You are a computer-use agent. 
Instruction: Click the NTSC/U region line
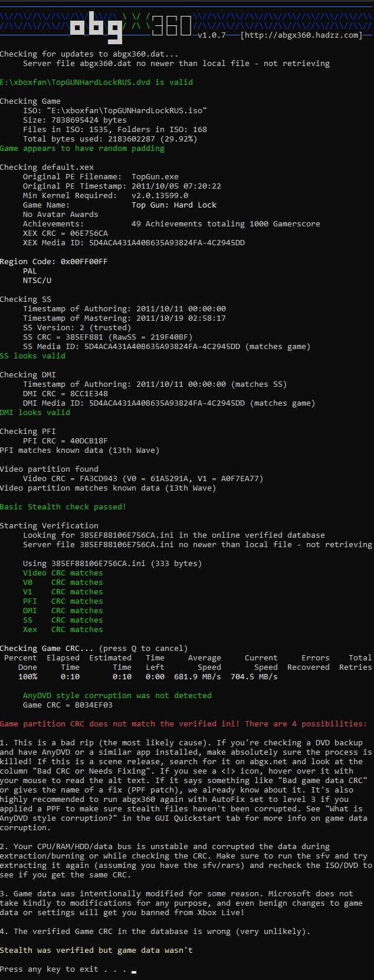37,281
